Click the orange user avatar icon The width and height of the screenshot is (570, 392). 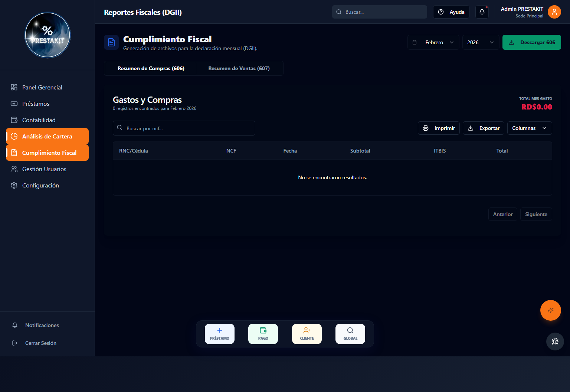pos(554,12)
